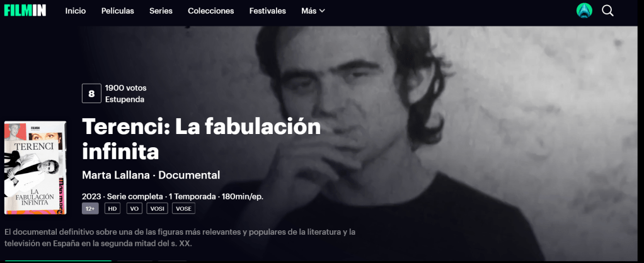Open the Películas section
The image size is (644, 263).
coord(118,11)
